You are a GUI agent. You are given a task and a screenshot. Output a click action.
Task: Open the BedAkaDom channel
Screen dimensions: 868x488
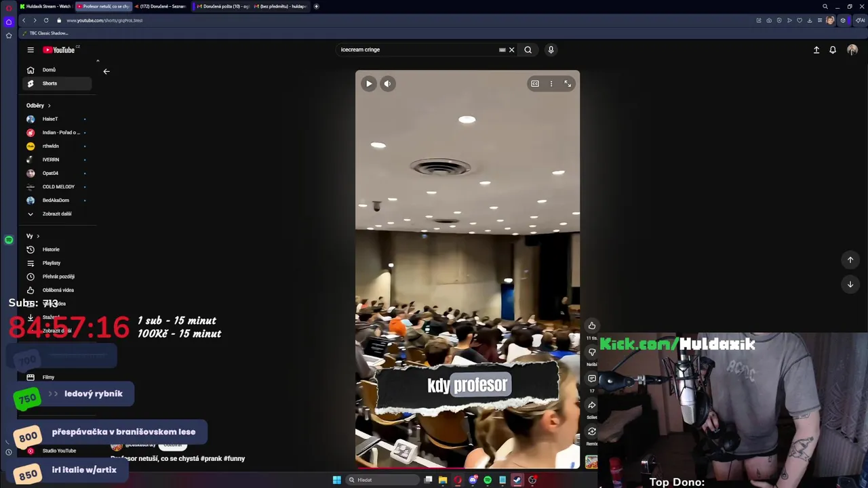(57, 200)
